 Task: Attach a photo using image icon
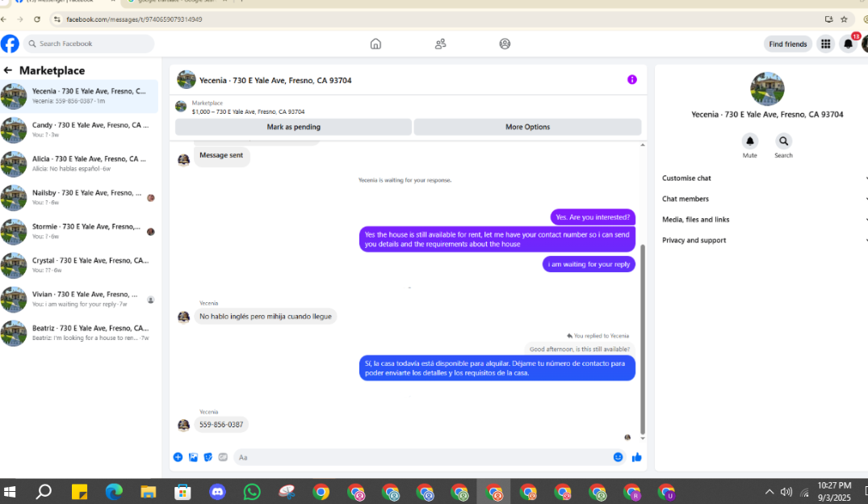(193, 457)
